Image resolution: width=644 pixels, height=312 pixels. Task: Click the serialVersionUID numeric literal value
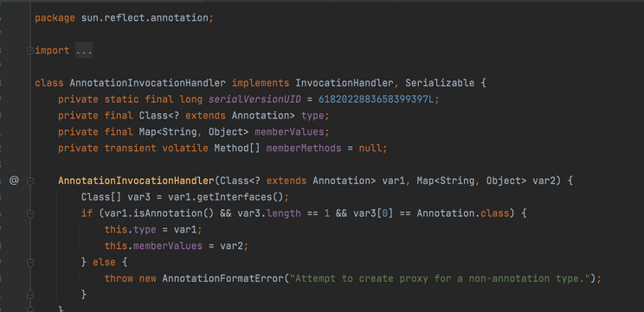377,99
